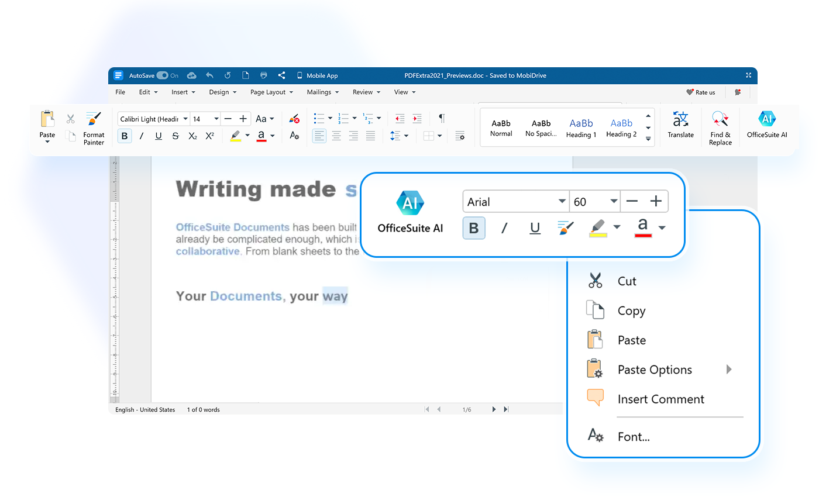819x504 pixels.
Task: Click the cloud save icon in the title bar
Action: tap(191, 75)
